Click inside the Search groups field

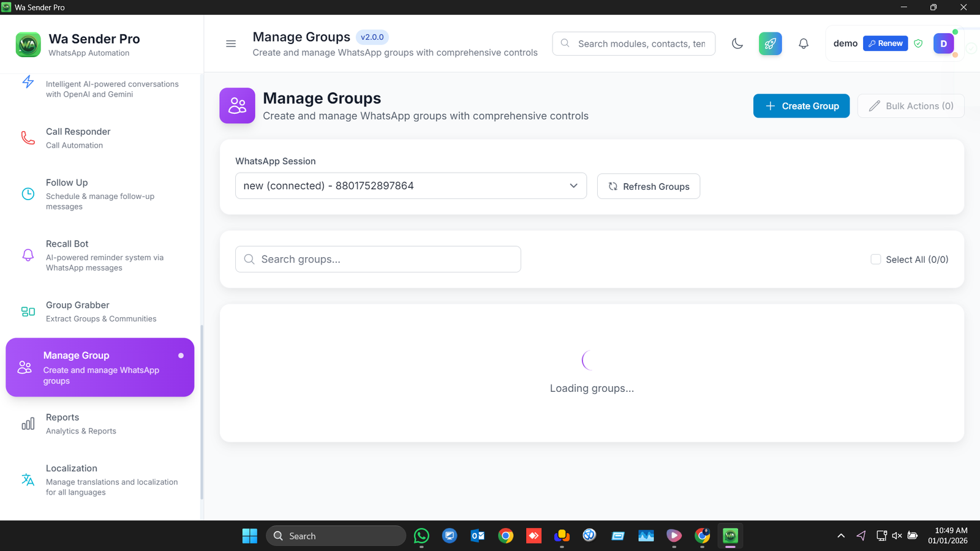pyautogui.click(x=377, y=259)
